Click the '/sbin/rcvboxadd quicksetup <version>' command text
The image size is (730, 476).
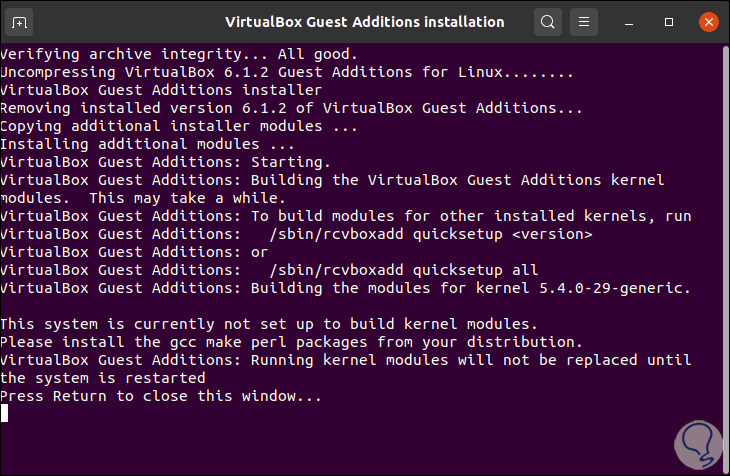[431, 234]
